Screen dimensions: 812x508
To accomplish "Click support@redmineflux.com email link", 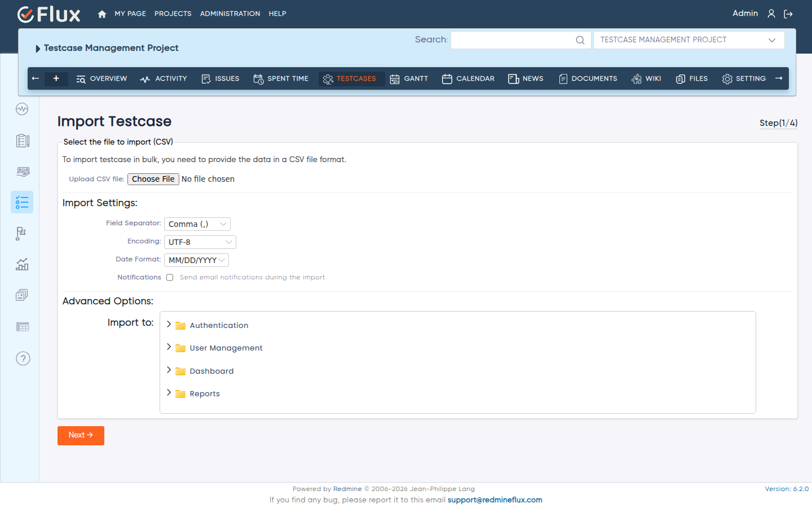I will (x=495, y=500).
